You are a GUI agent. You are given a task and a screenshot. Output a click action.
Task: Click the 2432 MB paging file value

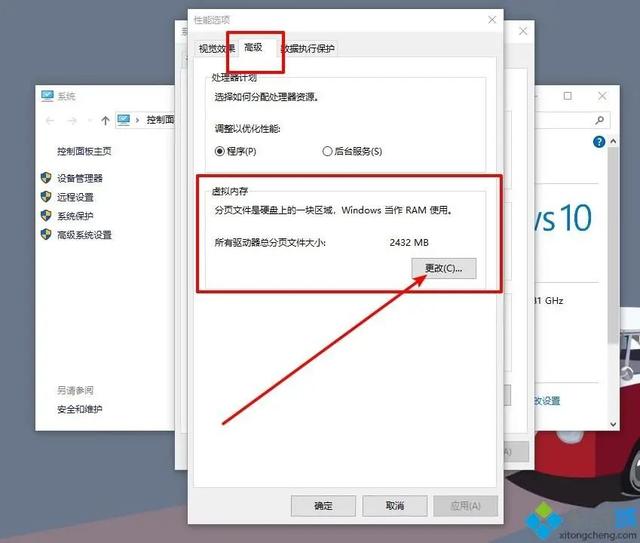coord(409,243)
